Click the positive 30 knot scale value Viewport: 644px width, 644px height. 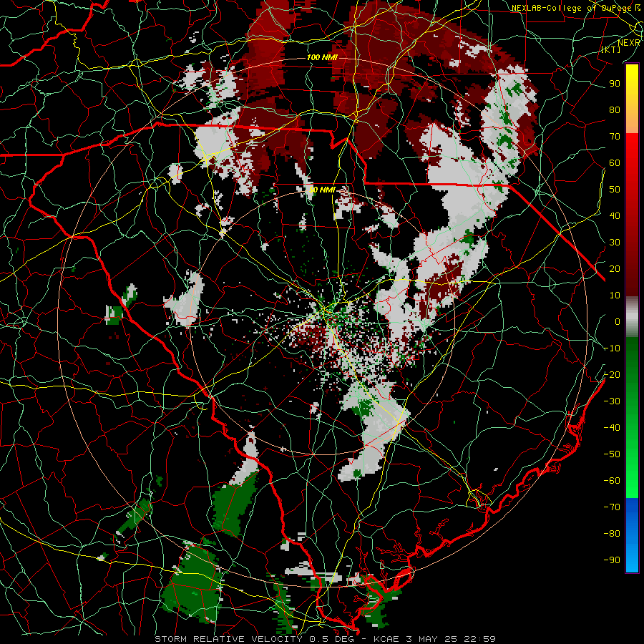click(615, 243)
